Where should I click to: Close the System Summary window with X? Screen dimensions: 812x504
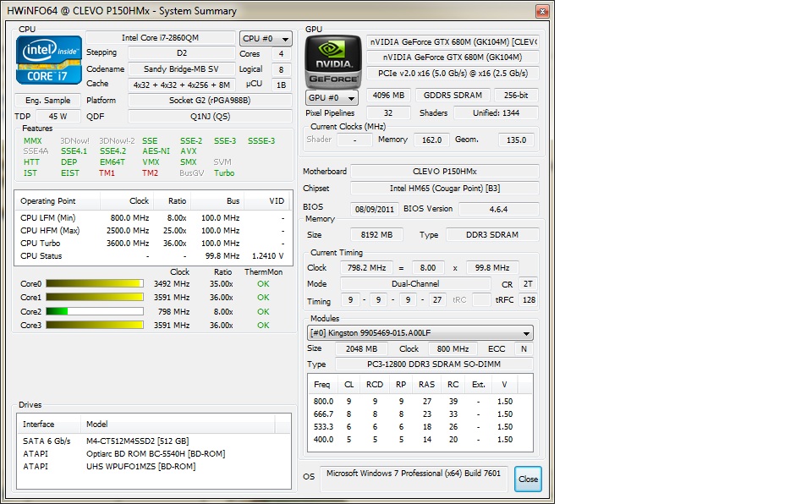(542, 11)
